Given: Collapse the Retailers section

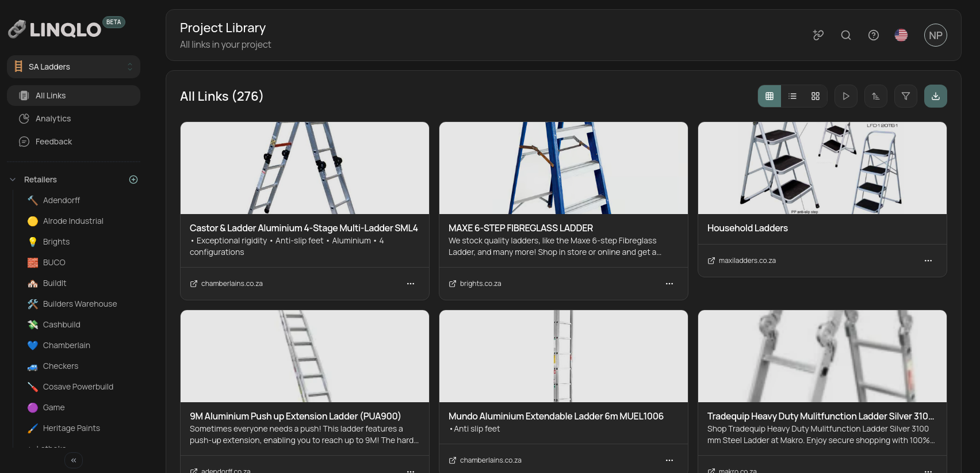Looking at the screenshot, I should point(13,180).
